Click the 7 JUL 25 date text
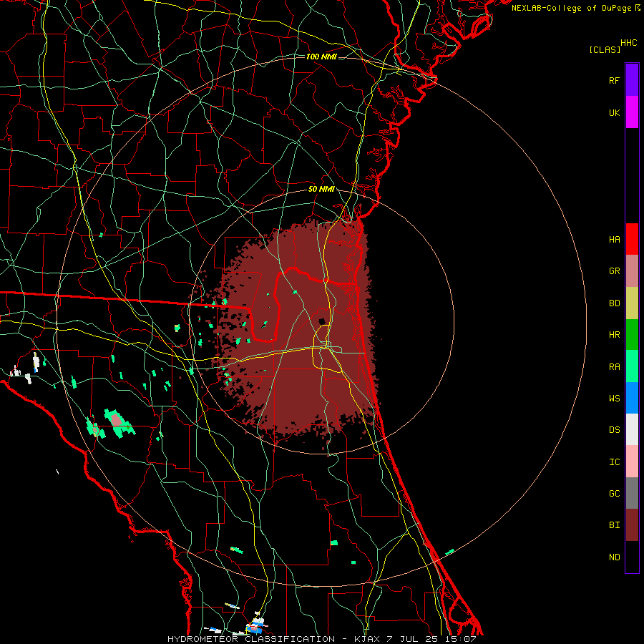The image size is (644, 644). click(x=413, y=639)
